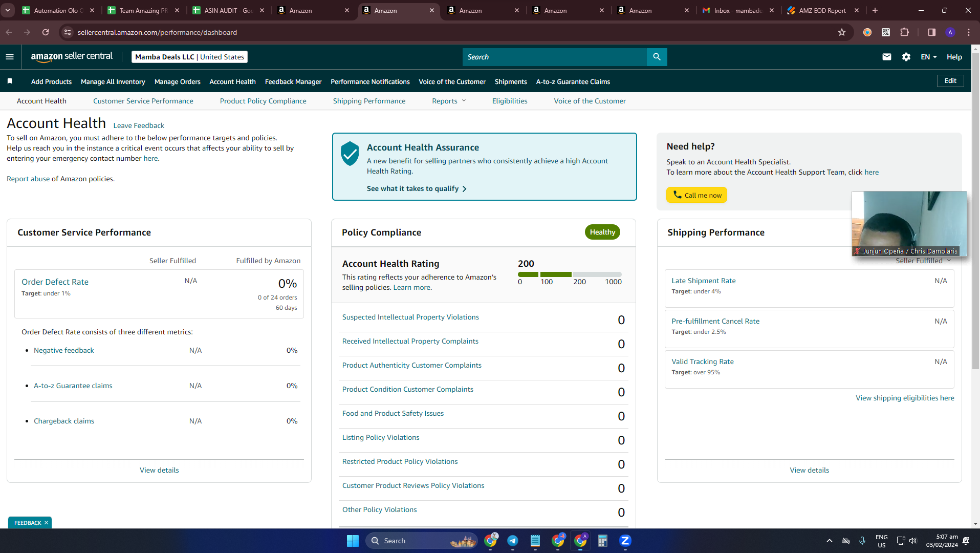Open the Seller Central hamburger menu
Viewport: 980px width, 553px height.
click(10, 57)
